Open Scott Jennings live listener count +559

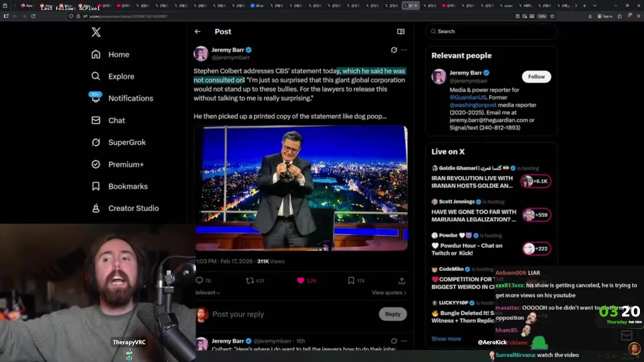coord(536,215)
